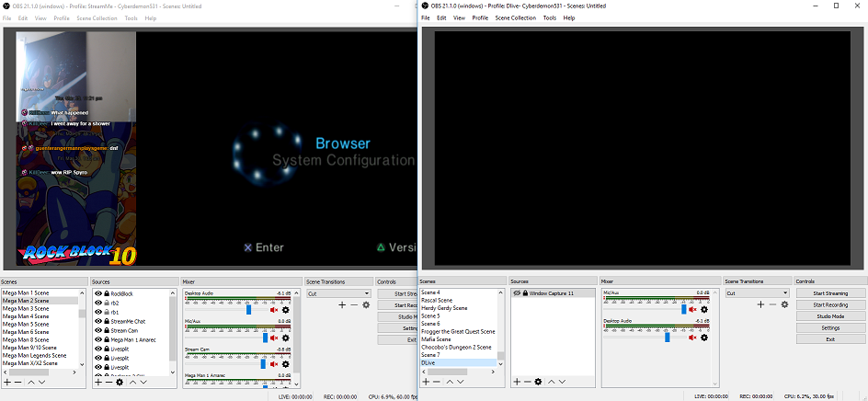Open View menu in StreamMe window
Viewport: 868px width, 401px height.
40,18
